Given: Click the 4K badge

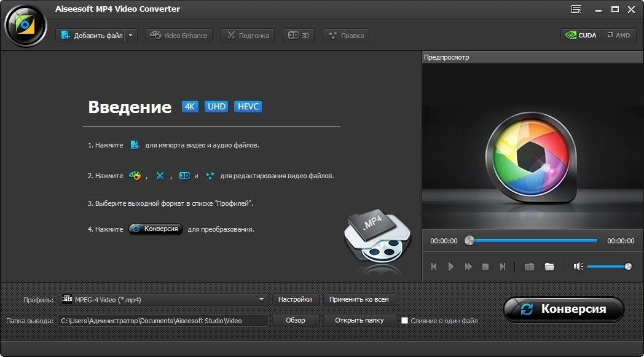Looking at the screenshot, I should tap(190, 107).
